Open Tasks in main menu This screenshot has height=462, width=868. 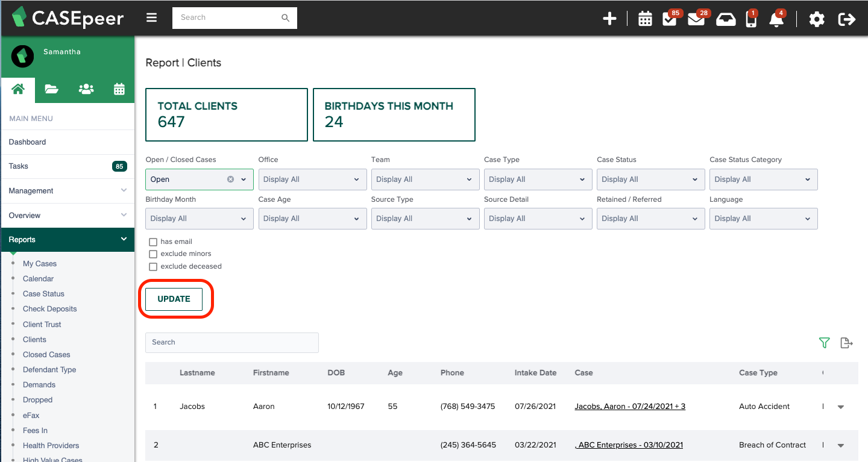point(68,166)
